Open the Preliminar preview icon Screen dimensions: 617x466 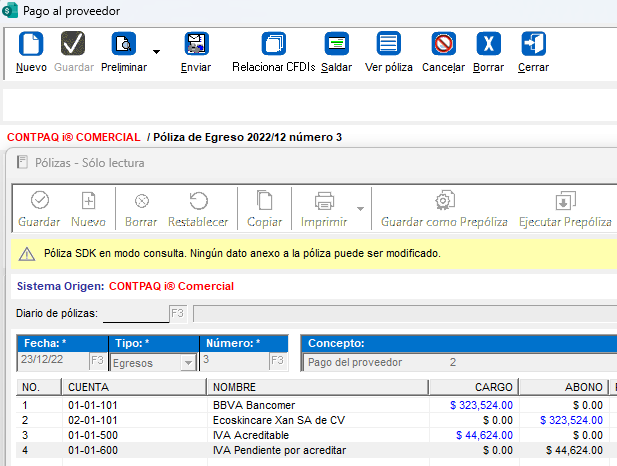124,45
